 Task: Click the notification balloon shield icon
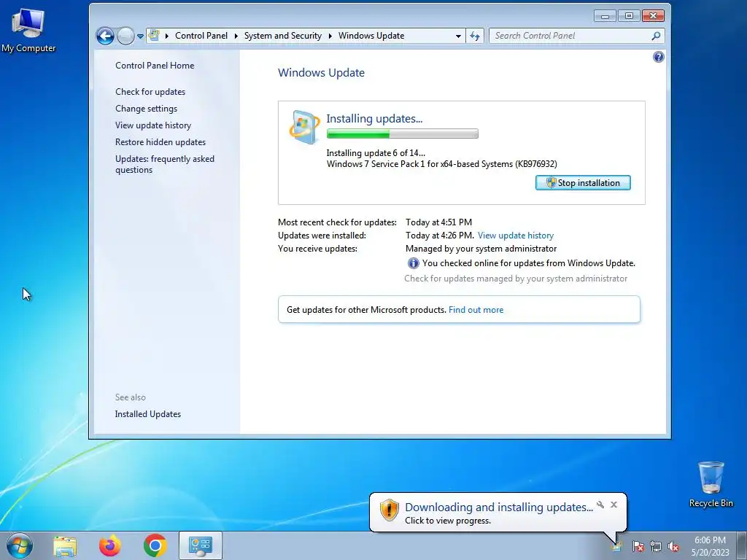(389, 510)
